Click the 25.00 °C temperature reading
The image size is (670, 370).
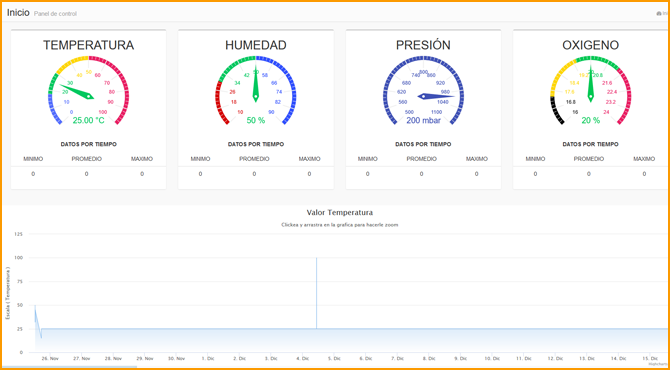[x=88, y=120]
